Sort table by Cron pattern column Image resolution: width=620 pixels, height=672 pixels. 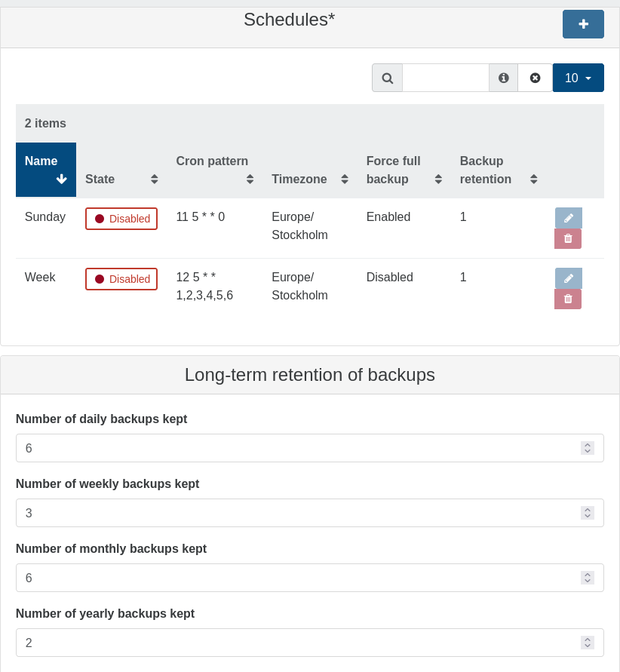click(x=214, y=170)
